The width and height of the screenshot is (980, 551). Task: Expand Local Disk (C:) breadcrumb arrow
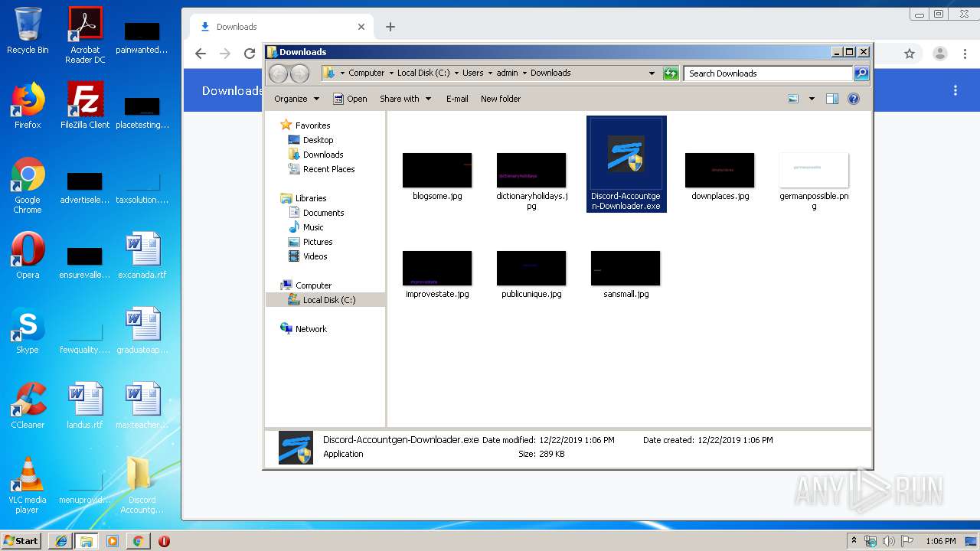point(456,73)
